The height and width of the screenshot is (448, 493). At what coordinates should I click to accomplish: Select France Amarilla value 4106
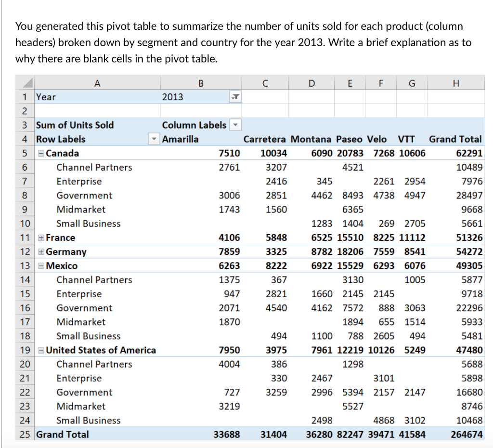coord(229,238)
